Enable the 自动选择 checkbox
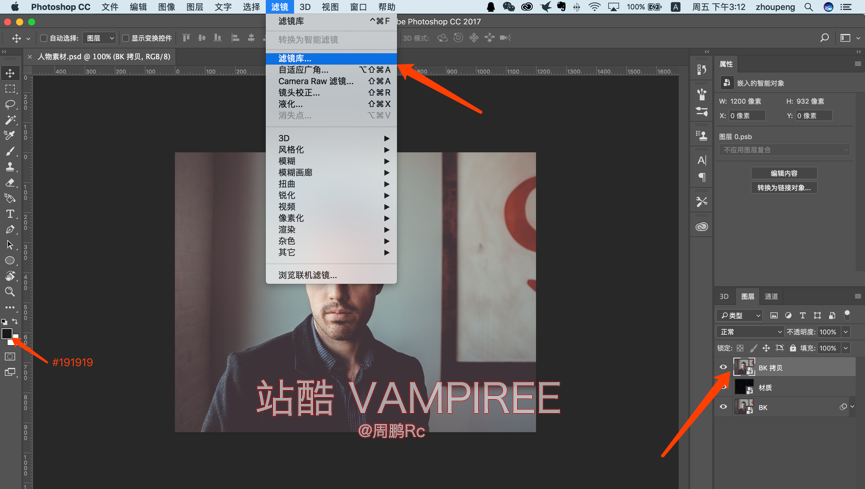The image size is (865, 489). tap(44, 38)
